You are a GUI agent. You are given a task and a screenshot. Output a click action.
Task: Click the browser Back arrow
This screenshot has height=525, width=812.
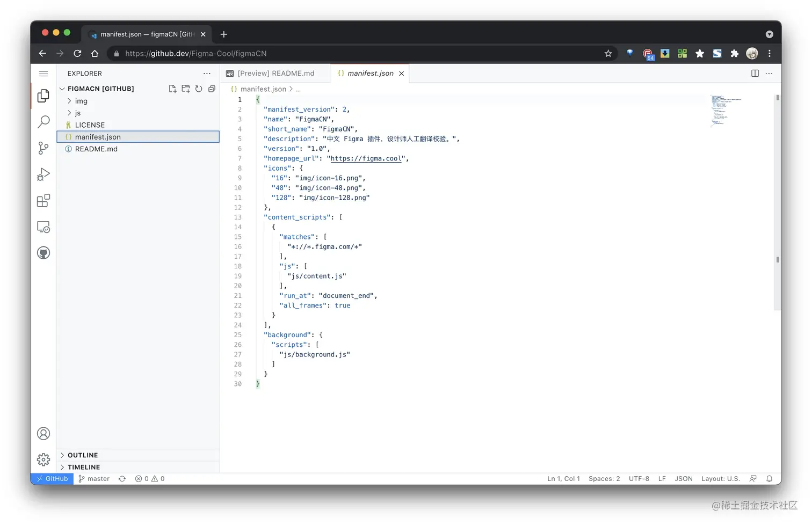tap(42, 53)
